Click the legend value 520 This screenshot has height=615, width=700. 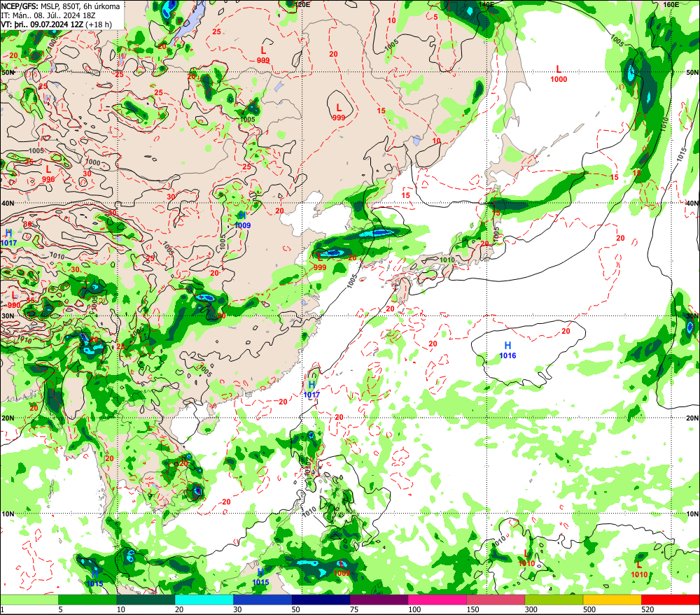pyautogui.click(x=647, y=609)
